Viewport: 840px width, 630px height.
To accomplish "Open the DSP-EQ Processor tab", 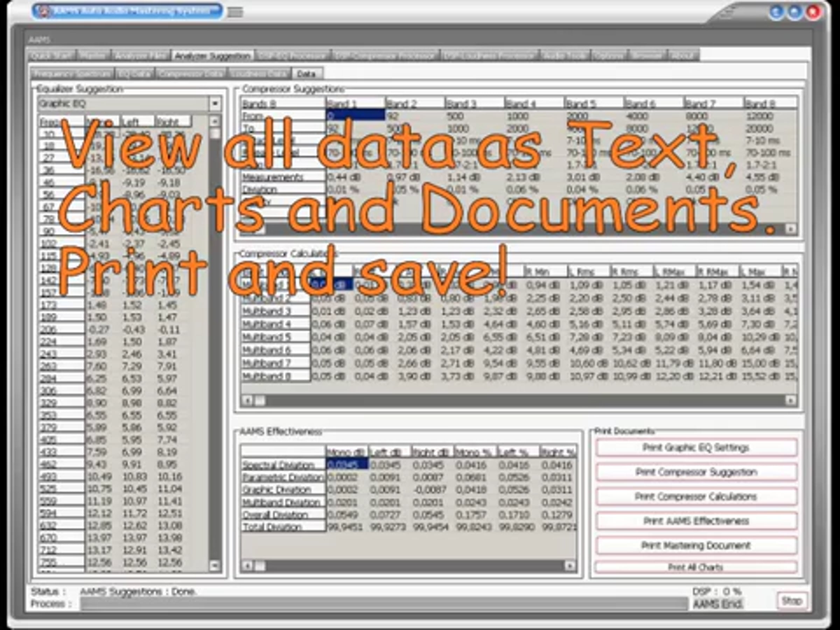I will click(x=292, y=56).
